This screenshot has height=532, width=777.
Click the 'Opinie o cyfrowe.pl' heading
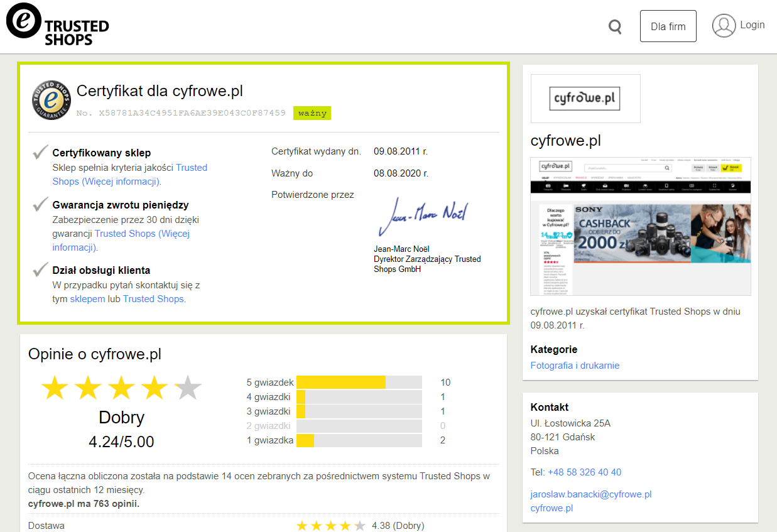point(95,354)
